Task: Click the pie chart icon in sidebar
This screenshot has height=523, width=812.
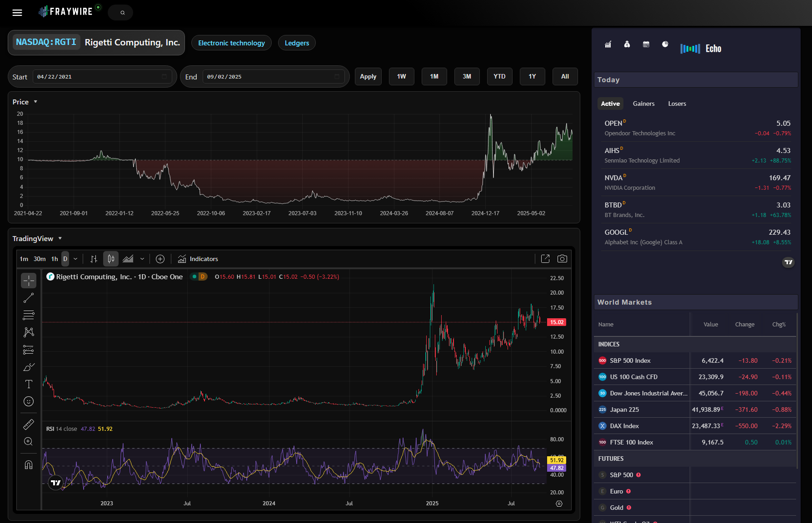Action: (665, 44)
